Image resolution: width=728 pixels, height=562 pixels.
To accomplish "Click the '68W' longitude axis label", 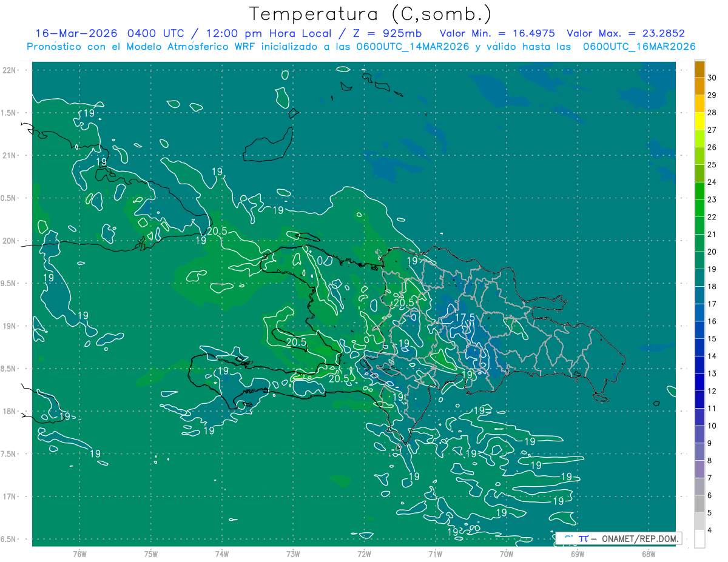I will coord(649,554).
